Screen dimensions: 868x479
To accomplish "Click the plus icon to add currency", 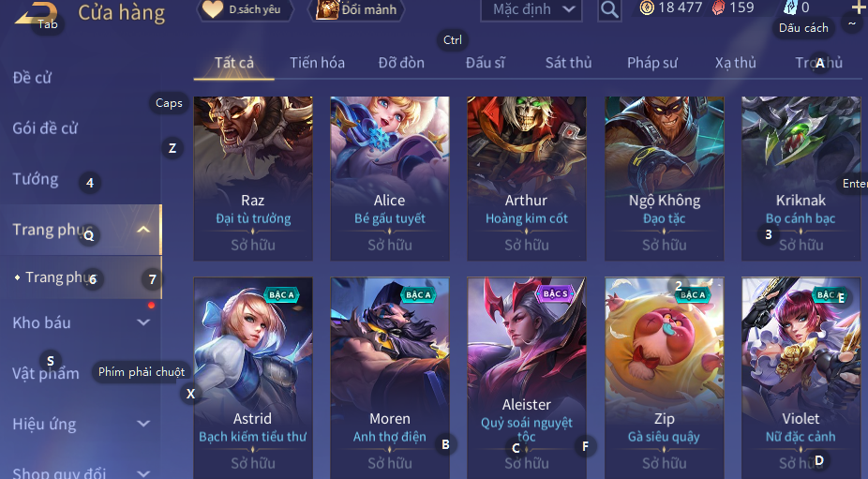I will [858, 7].
